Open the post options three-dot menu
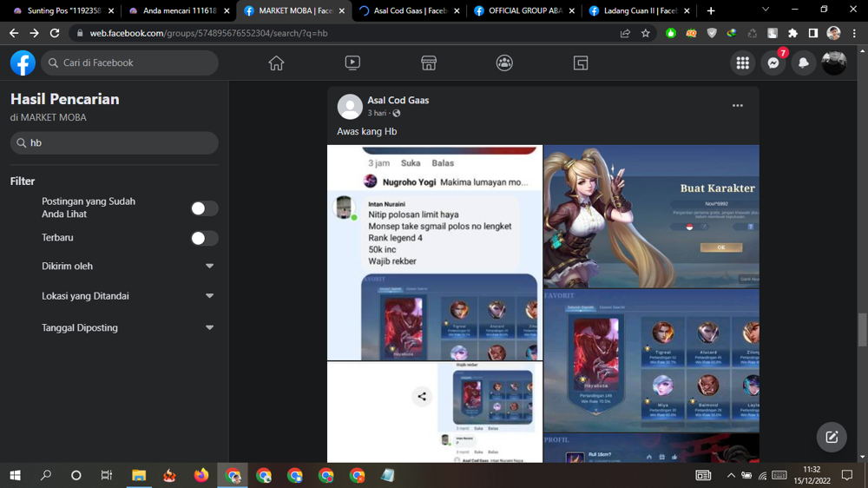 point(737,105)
